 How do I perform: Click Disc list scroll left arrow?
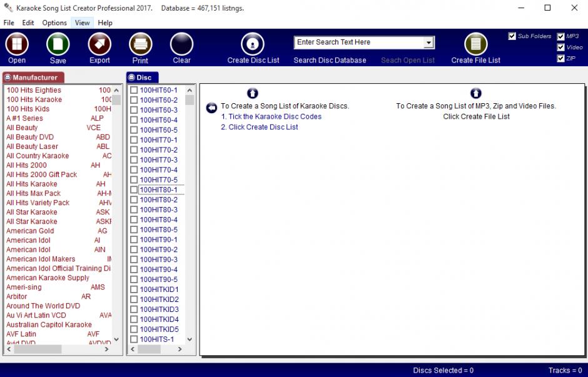(133, 349)
